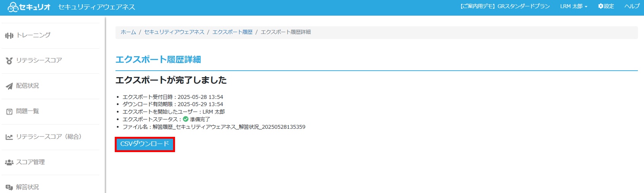
Task: Click the paper plane icon beside 配信状況
Action: pyautogui.click(x=9, y=86)
